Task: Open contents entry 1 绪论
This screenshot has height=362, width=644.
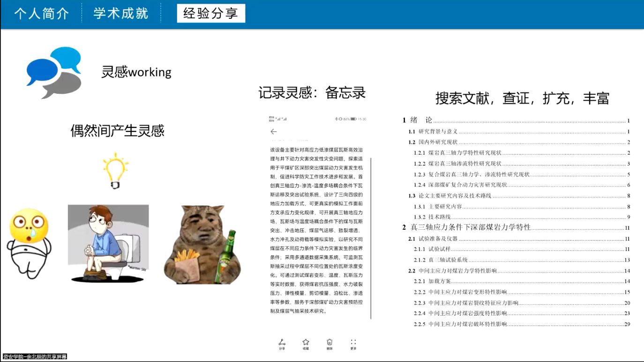Action: point(517,121)
